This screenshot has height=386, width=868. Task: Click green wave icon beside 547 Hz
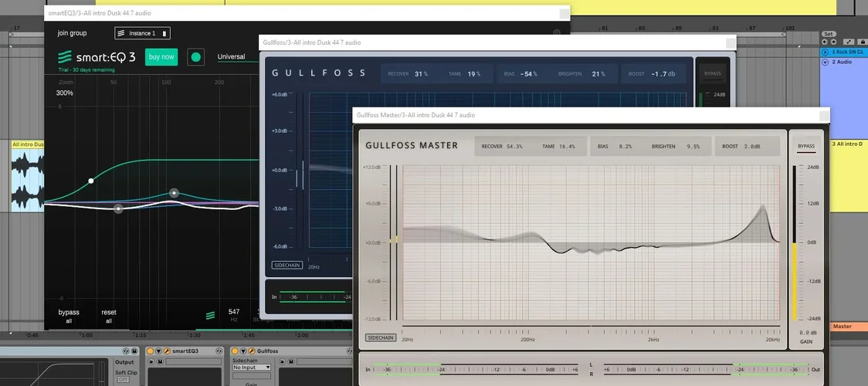click(210, 316)
